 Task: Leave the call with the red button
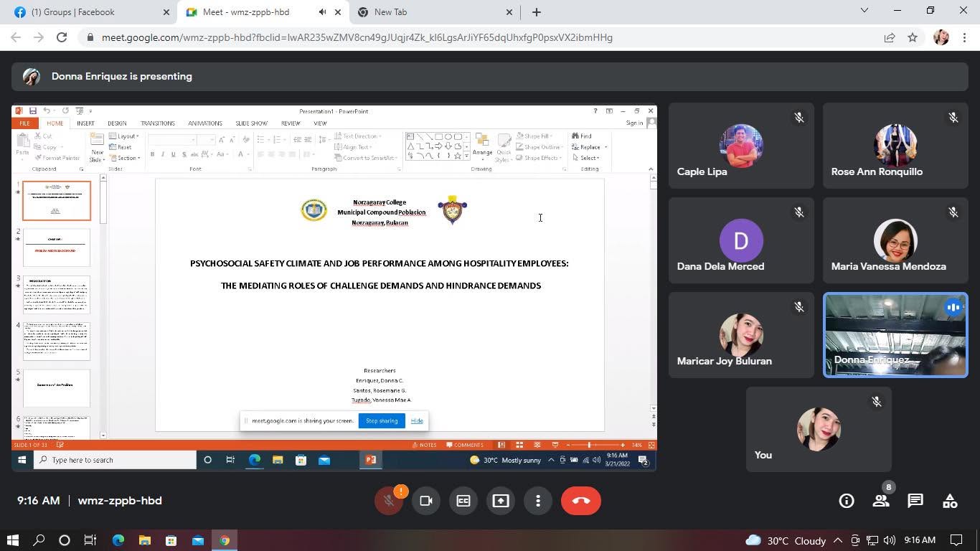[581, 501]
